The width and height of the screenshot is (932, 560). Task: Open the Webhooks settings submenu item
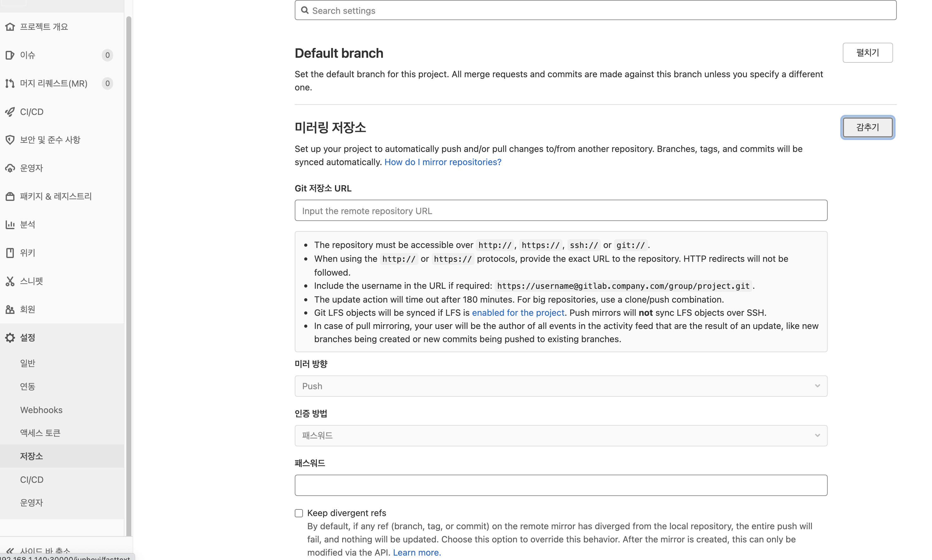[x=41, y=410]
